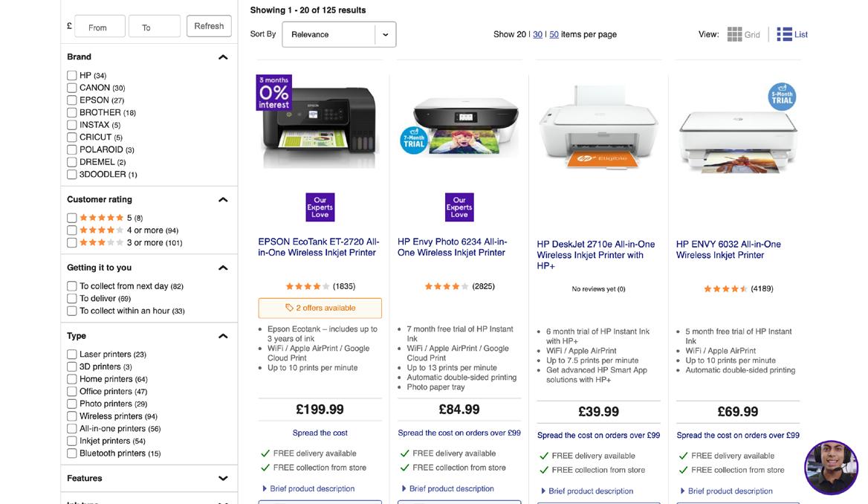Click the 3 months 0% interest badge
The width and height of the screenshot is (868, 504).
(x=273, y=93)
